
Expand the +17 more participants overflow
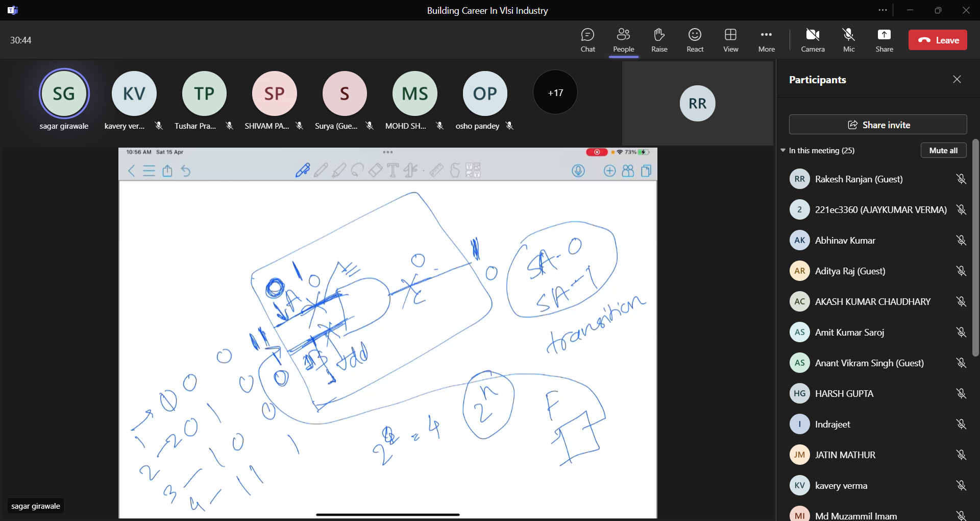click(x=555, y=92)
